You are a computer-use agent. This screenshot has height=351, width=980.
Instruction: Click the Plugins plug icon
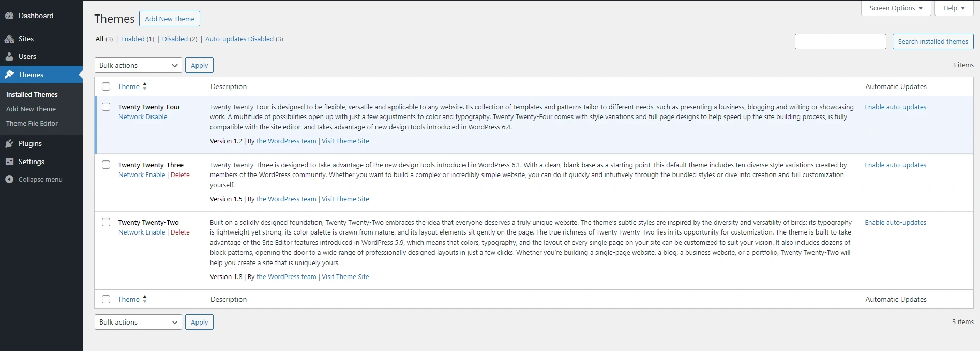9,143
